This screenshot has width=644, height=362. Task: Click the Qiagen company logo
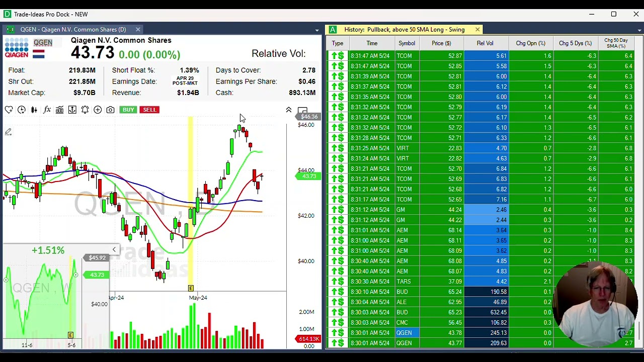(x=17, y=49)
